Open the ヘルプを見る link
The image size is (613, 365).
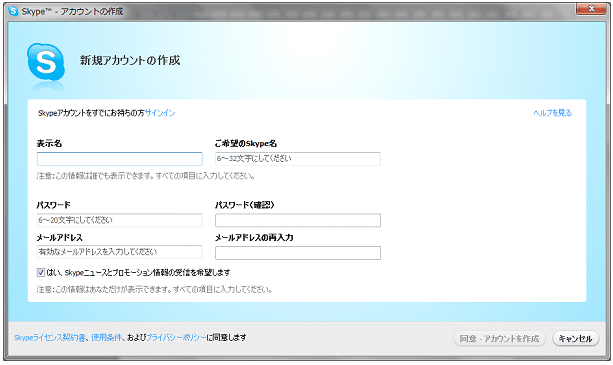coord(552,113)
